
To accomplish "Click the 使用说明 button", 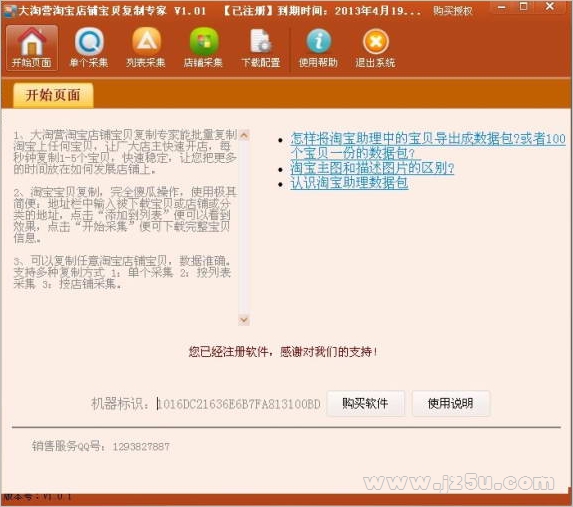I will (451, 403).
